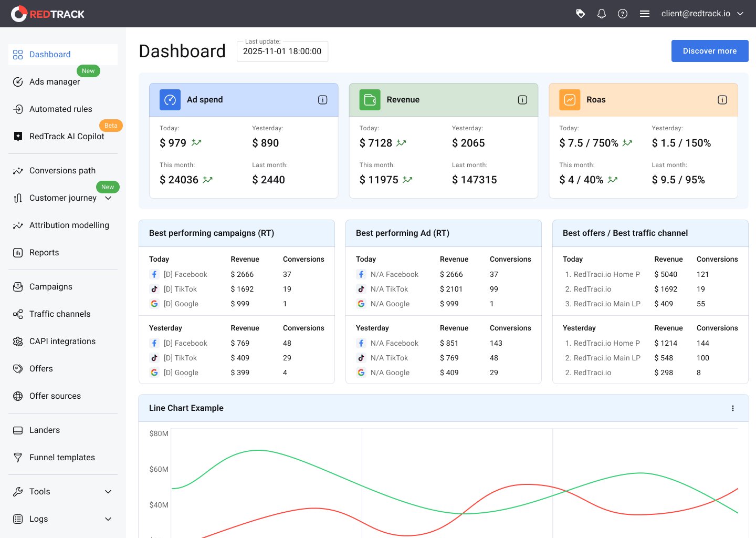Click the Dashboard grid icon
The height and width of the screenshot is (538, 756).
pyautogui.click(x=18, y=55)
